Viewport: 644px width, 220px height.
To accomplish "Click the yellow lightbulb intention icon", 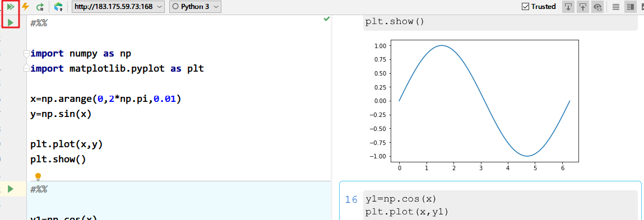I will pos(38,177).
